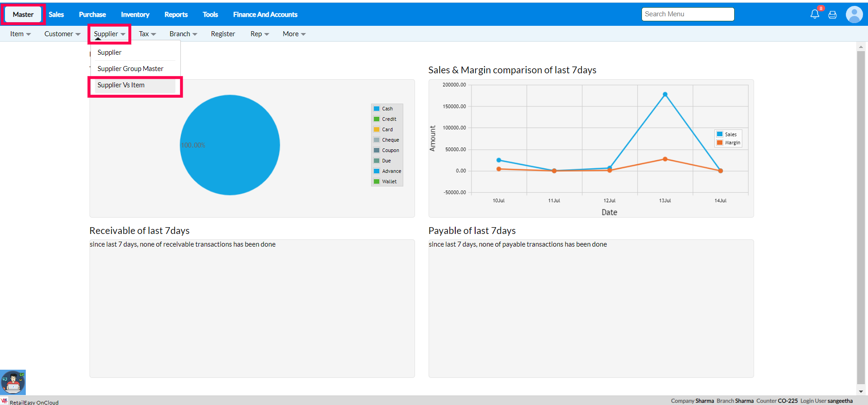Screen dimensions: 868x405
Task: Choose Supplier Group Master option
Action: (x=130, y=69)
